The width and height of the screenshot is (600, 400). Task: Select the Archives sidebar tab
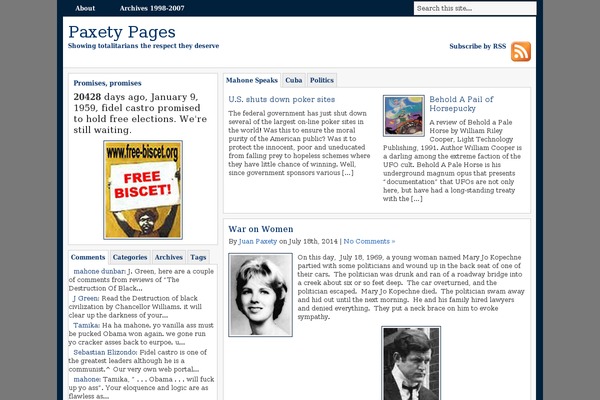(169, 257)
